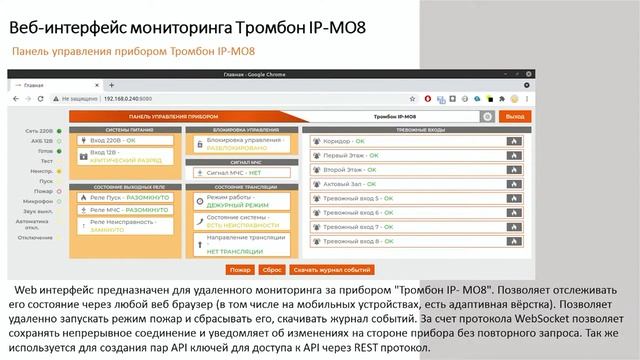Click fire icon for Первый Этаж input
The image size is (640, 360).
pos(514,156)
